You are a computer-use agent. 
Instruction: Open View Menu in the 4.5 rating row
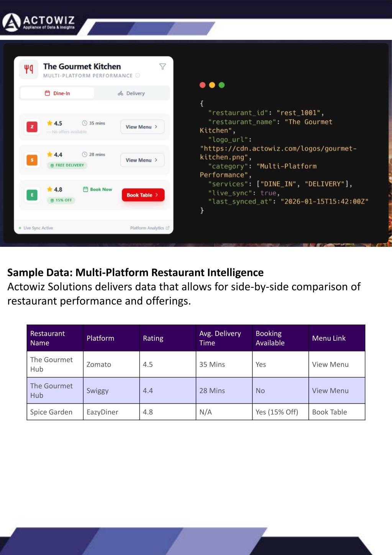pos(142,127)
